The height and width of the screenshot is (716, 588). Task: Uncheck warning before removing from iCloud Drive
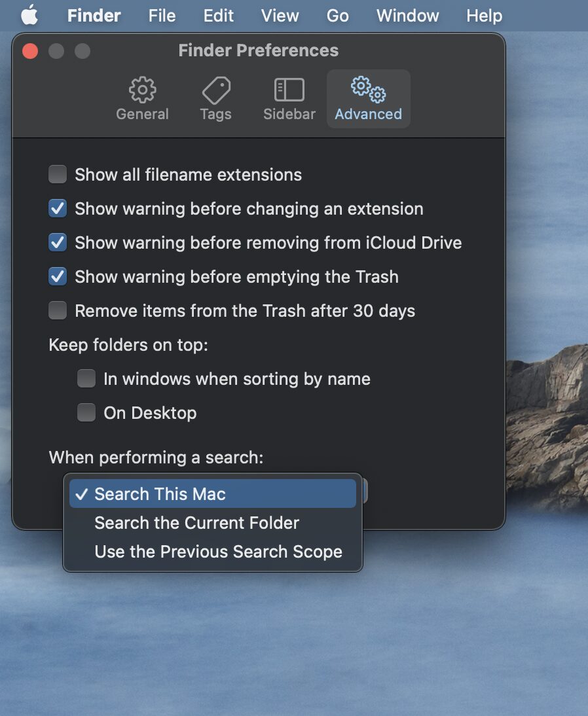(x=58, y=243)
